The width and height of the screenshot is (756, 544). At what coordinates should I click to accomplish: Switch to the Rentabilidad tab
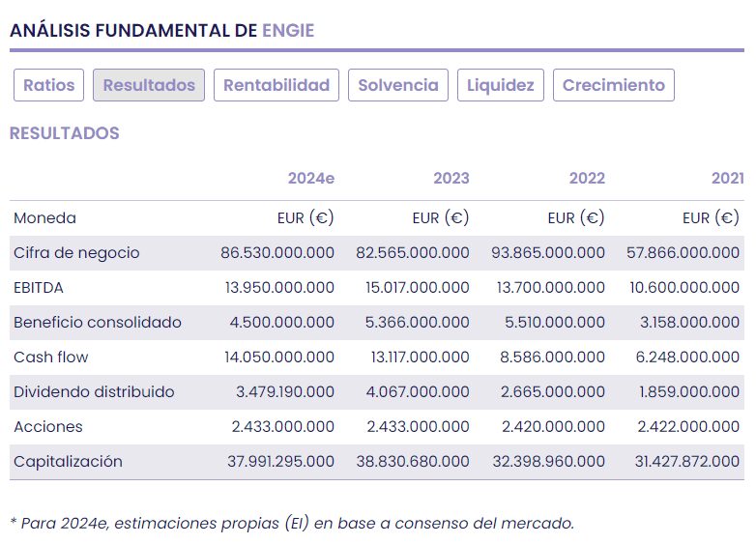[276, 85]
